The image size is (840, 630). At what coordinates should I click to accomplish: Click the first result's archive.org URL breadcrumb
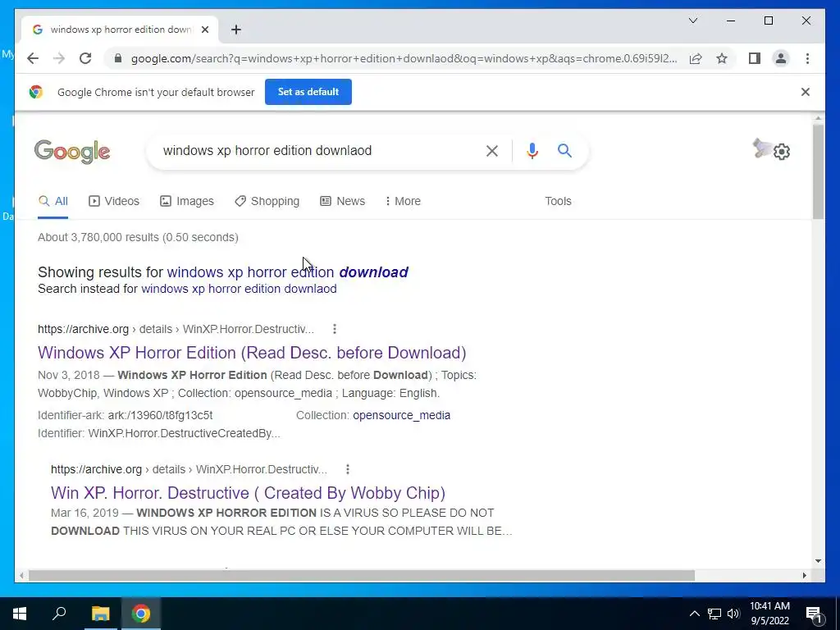[x=176, y=329]
